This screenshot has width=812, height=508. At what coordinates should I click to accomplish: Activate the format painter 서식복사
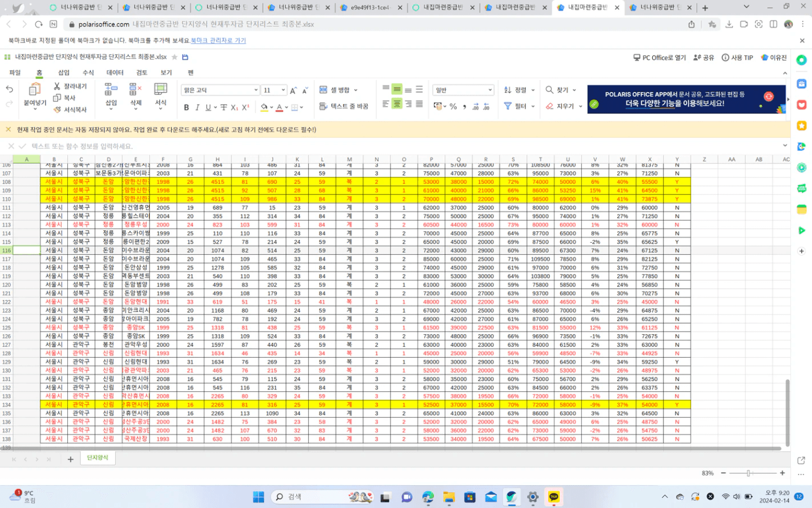click(x=70, y=110)
